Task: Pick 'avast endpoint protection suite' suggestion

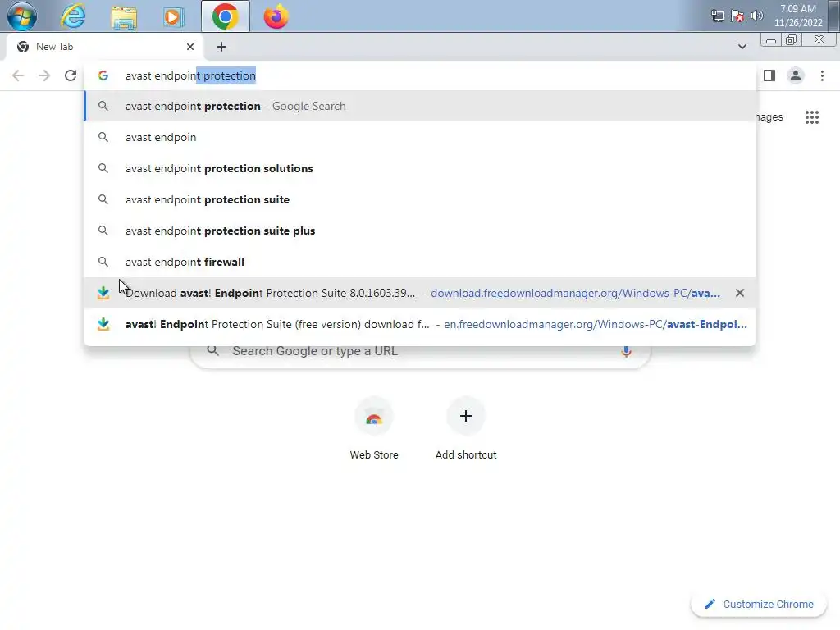Action: point(420,199)
